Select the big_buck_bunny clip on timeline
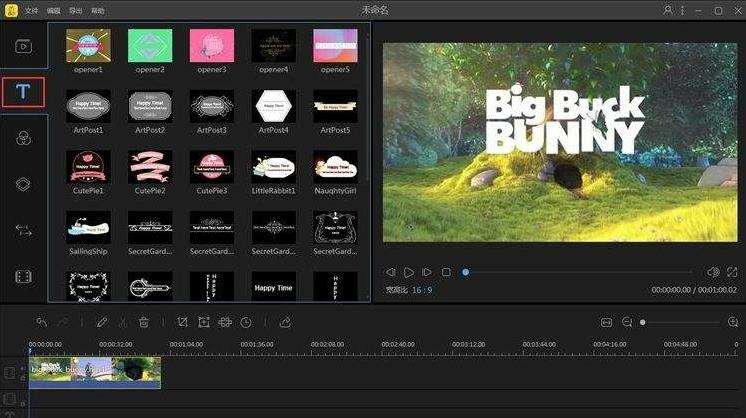Viewport: 746px width, 418px height. [95, 372]
